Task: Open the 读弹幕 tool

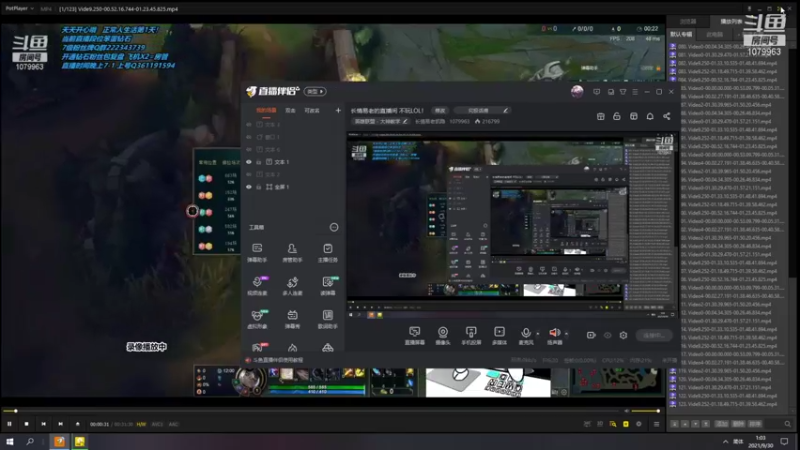Action: coord(328,286)
